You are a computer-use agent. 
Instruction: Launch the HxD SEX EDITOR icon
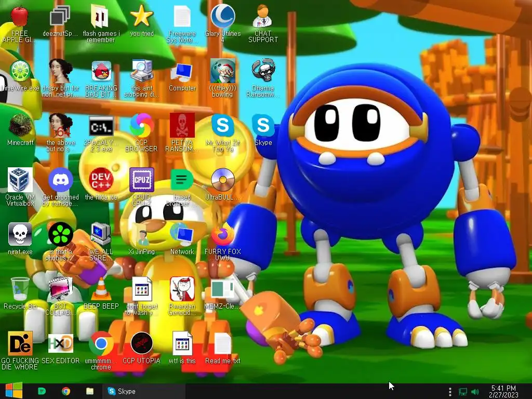pyautogui.click(x=60, y=344)
